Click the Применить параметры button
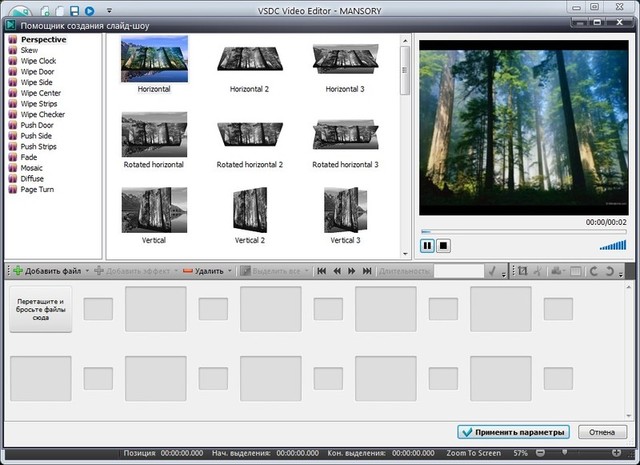Image resolution: width=640 pixels, height=465 pixels. (511, 432)
